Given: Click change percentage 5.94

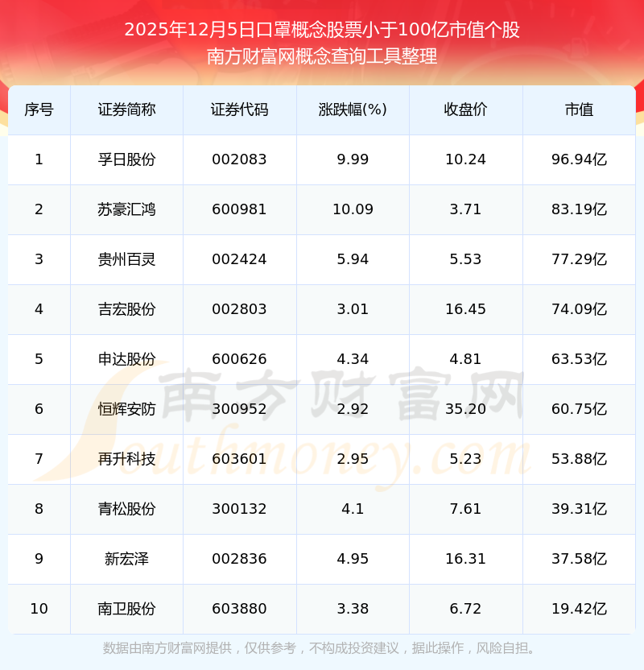Looking at the screenshot, I should [353, 259].
